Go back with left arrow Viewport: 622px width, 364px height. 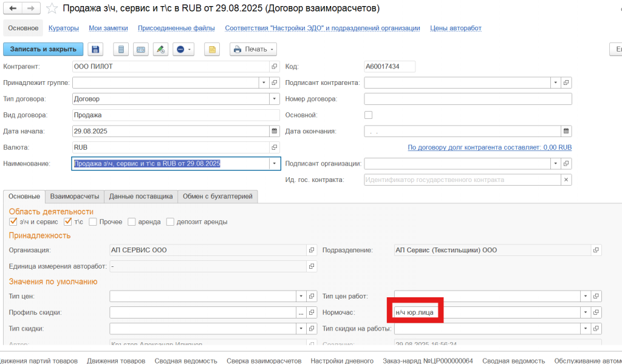13,8
